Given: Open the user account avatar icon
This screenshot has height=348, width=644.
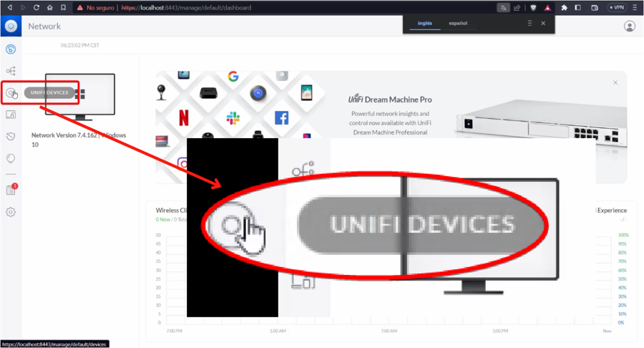Looking at the screenshot, I should pos(629,26).
